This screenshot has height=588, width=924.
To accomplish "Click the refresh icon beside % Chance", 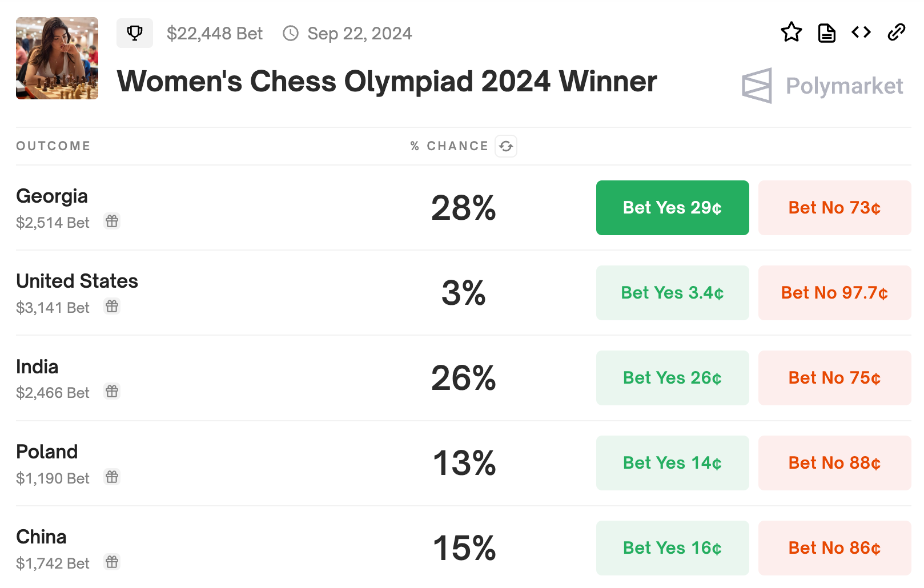I will [506, 146].
